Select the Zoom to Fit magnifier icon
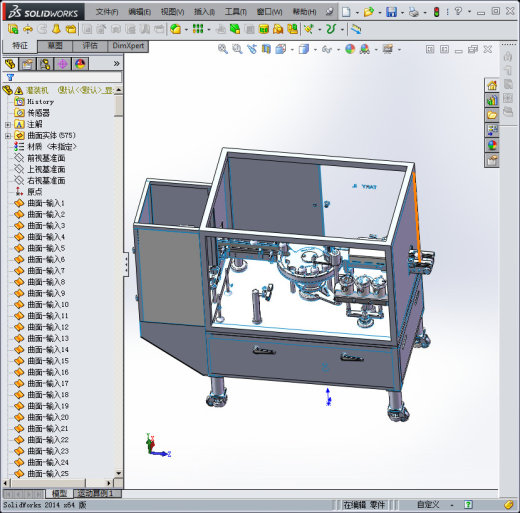The image size is (520, 513). pyautogui.click(x=223, y=49)
